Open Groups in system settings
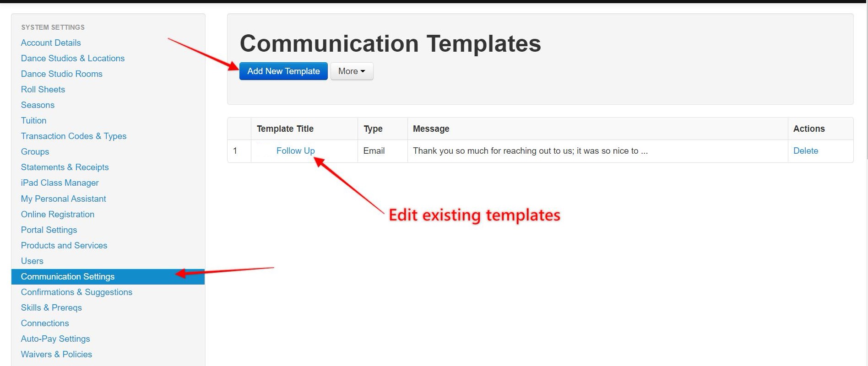Image resolution: width=868 pixels, height=366 pixels. click(x=35, y=151)
